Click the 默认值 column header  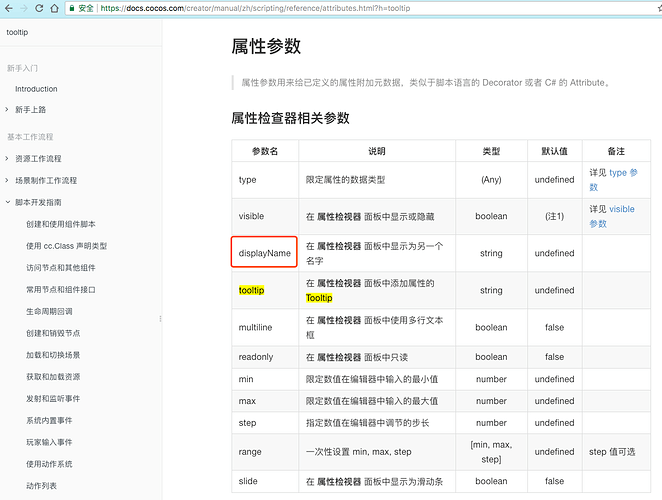coord(555,151)
